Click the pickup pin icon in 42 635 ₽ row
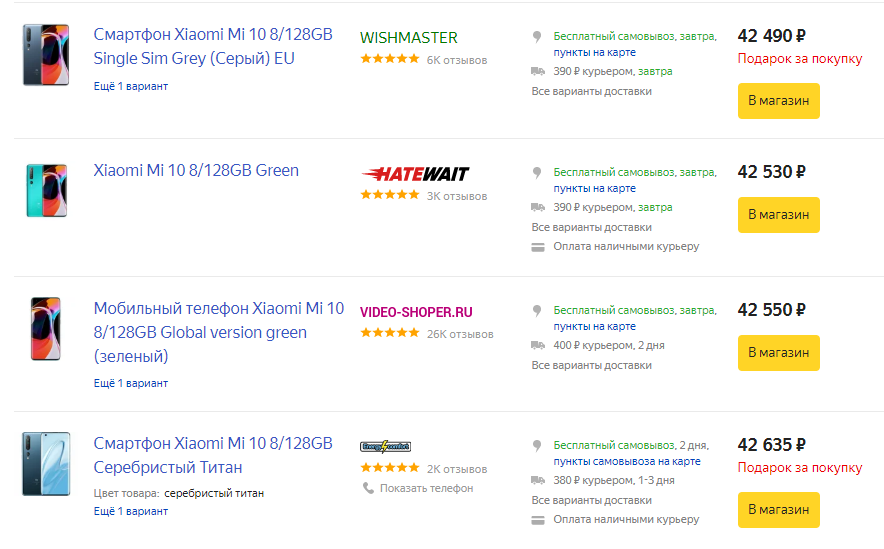 pos(537,446)
